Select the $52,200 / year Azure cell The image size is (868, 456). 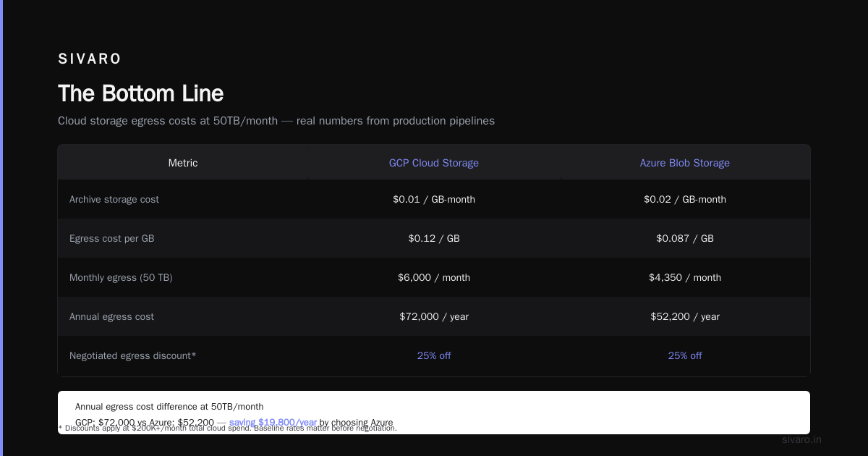click(685, 316)
